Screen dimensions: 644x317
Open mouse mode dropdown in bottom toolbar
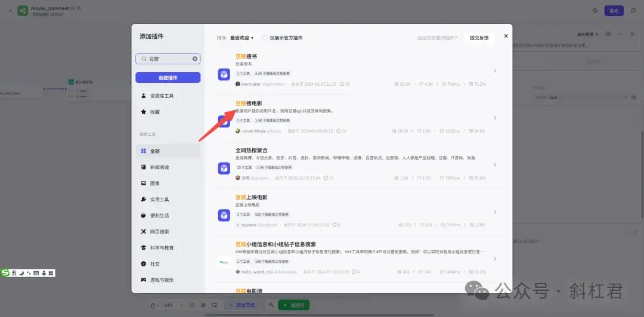155,305
